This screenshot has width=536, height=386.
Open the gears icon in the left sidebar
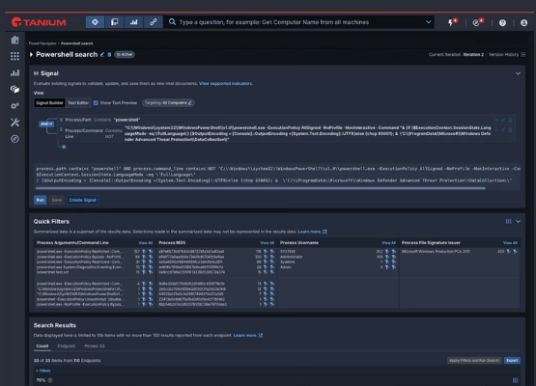click(15, 106)
